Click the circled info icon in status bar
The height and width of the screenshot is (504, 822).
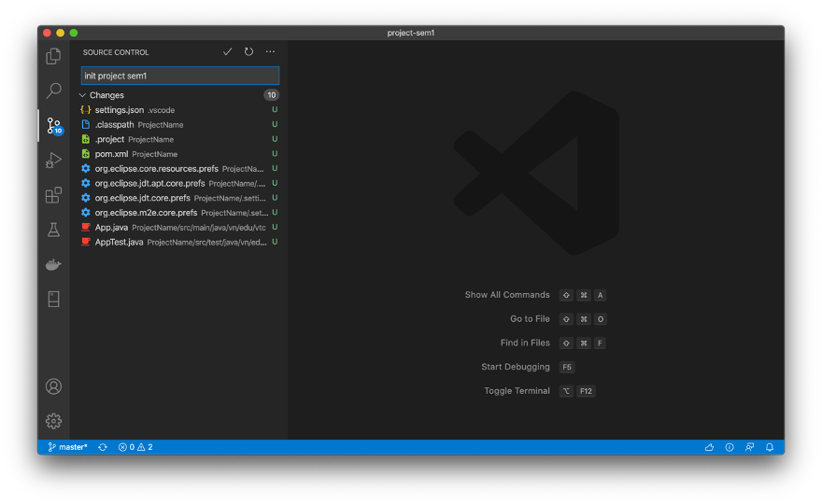point(730,447)
